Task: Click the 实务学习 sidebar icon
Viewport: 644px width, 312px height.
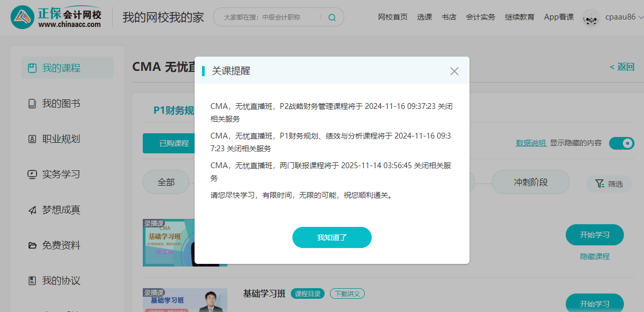Action: point(32,174)
